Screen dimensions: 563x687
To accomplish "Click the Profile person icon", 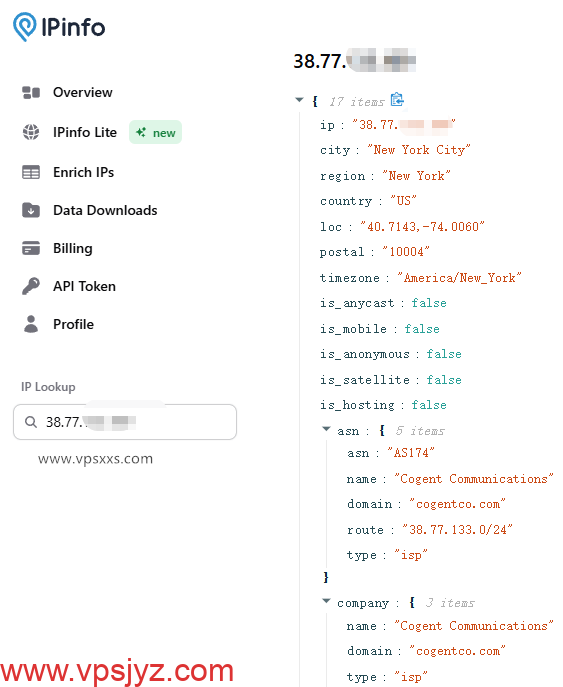I will 31,324.
